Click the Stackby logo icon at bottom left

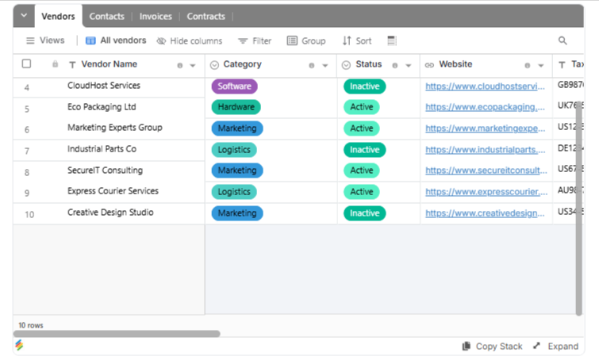click(19, 345)
